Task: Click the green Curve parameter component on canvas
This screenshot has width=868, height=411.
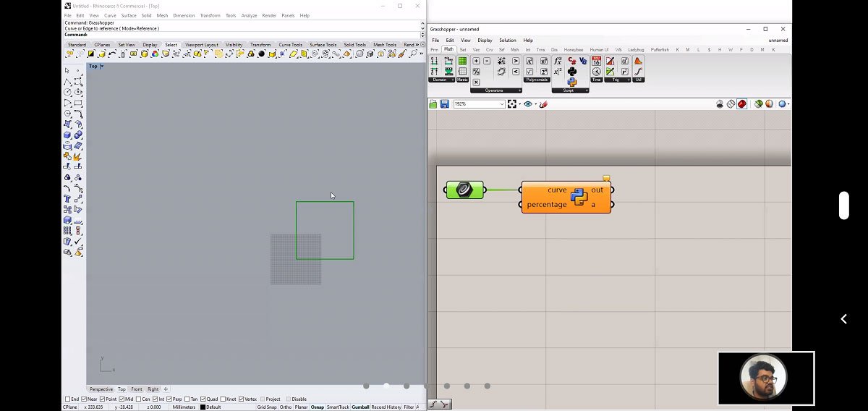Action: (464, 190)
